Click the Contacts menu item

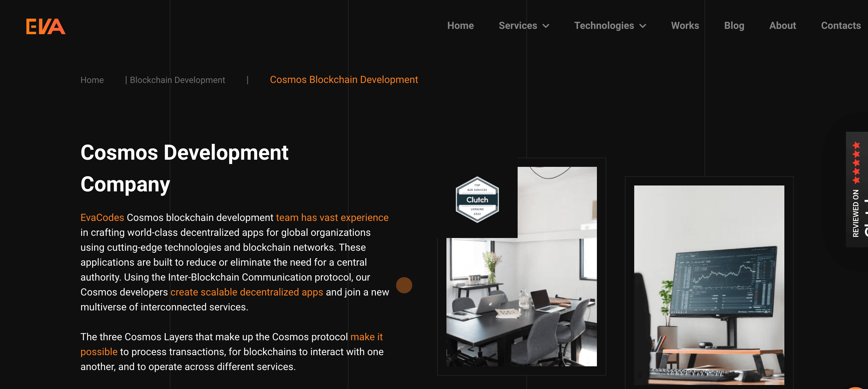coord(839,25)
